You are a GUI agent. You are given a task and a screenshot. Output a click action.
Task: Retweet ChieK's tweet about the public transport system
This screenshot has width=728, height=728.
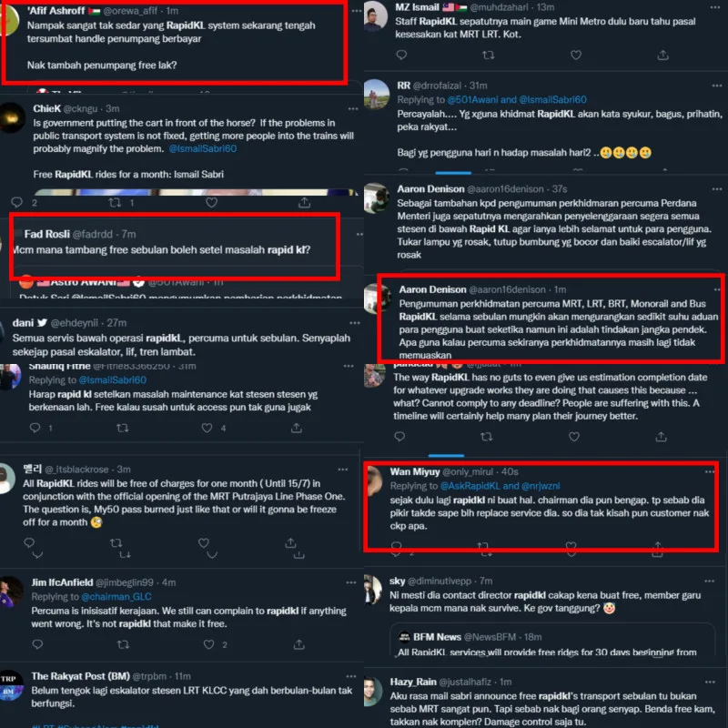pos(115,202)
